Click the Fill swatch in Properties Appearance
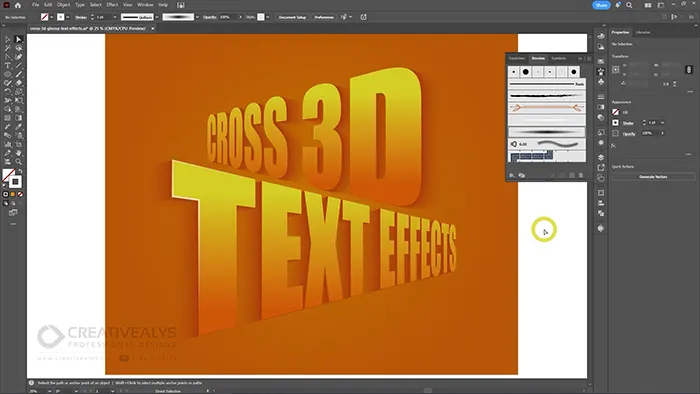This screenshot has width=700, height=394. pos(615,112)
